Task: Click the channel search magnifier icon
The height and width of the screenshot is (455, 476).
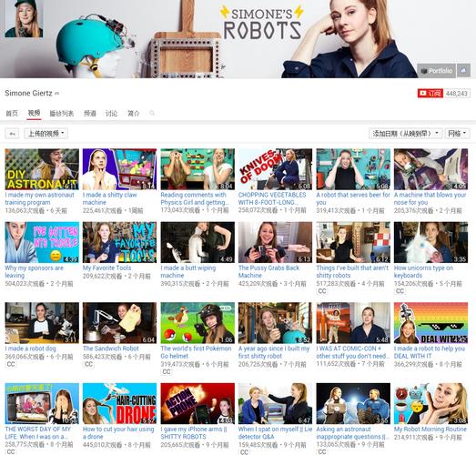Action: tap(152, 113)
